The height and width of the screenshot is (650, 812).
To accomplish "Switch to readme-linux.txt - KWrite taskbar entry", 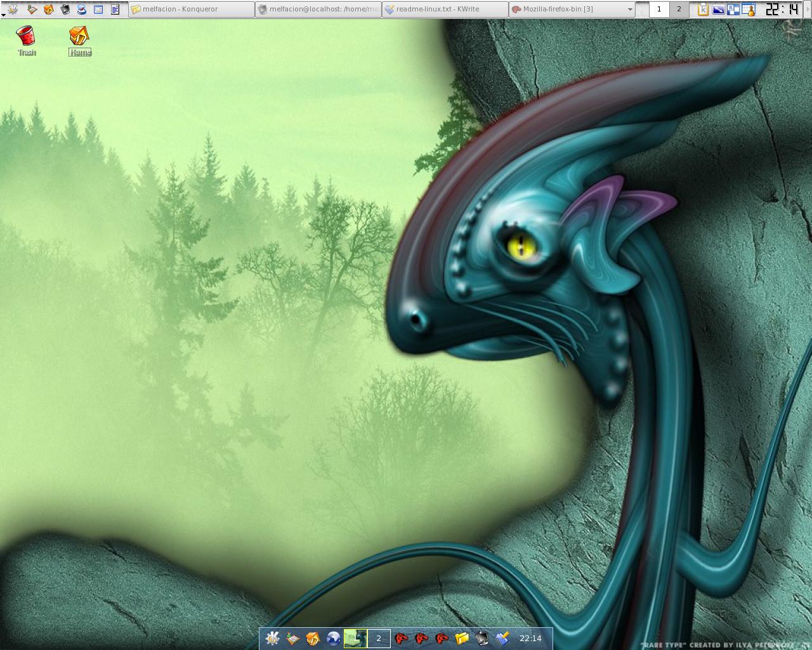I will click(x=445, y=10).
